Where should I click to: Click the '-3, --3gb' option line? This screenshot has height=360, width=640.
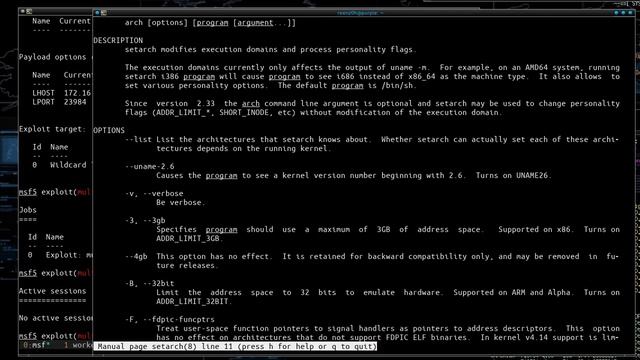click(145, 220)
